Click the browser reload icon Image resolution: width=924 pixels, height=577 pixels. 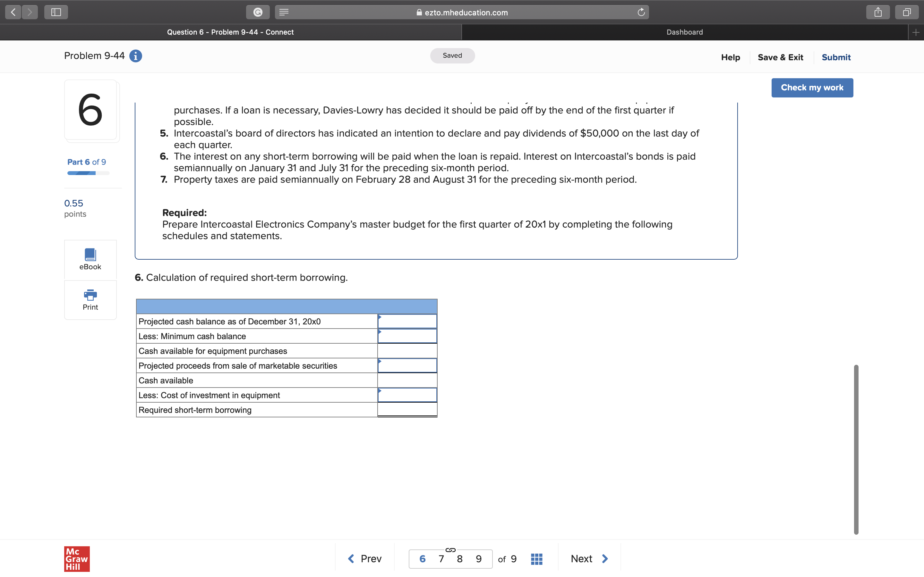pyautogui.click(x=641, y=12)
